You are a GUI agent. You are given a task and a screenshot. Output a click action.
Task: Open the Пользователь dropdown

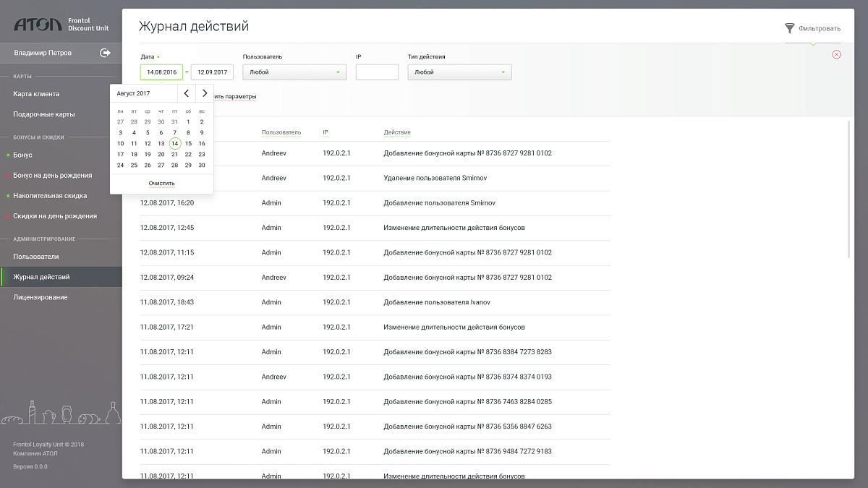pyautogui.click(x=294, y=72)
